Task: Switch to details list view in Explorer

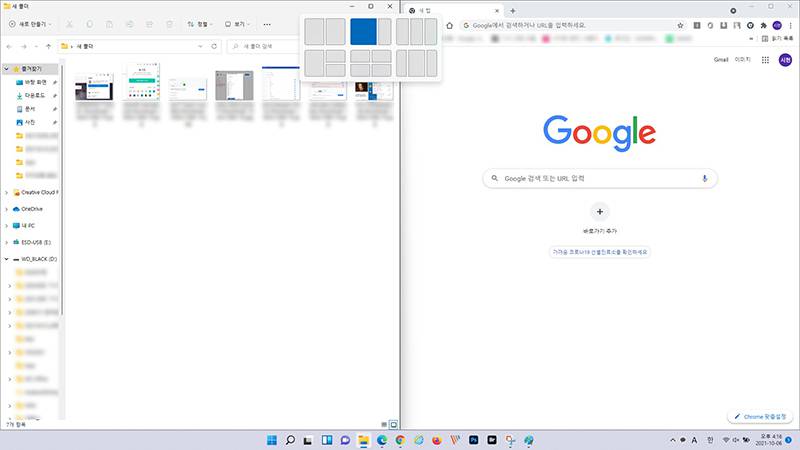Action: pos(384,424)
